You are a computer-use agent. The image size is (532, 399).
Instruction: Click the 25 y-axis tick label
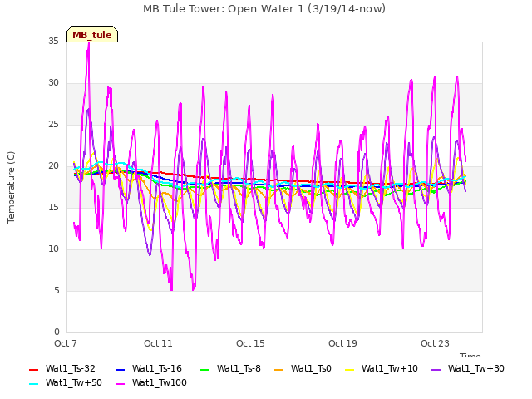53,125
